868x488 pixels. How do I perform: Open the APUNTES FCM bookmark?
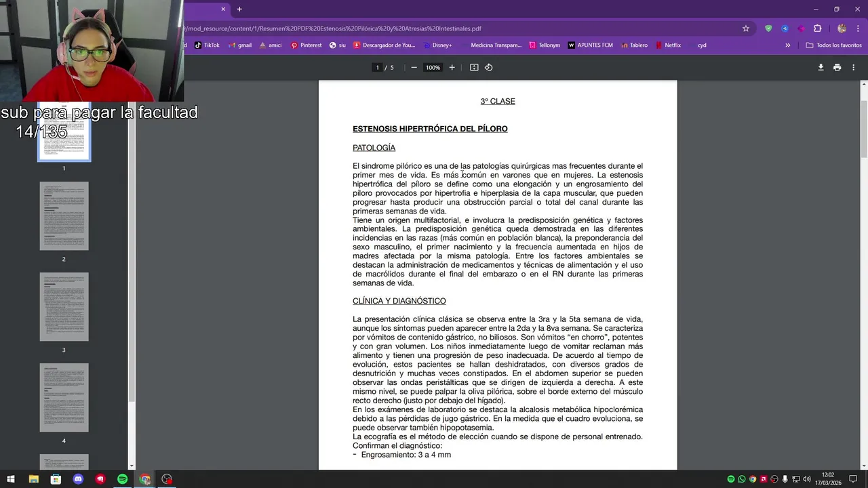tap(590, 45)
